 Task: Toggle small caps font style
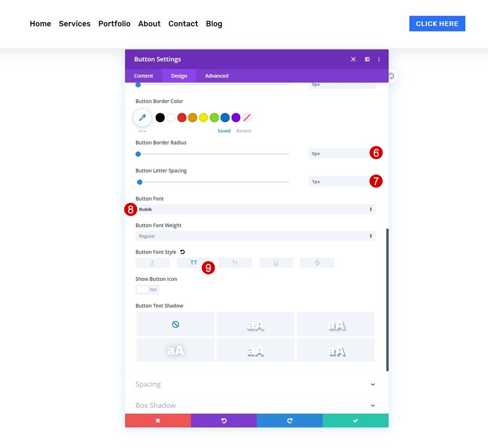(235, 263)
